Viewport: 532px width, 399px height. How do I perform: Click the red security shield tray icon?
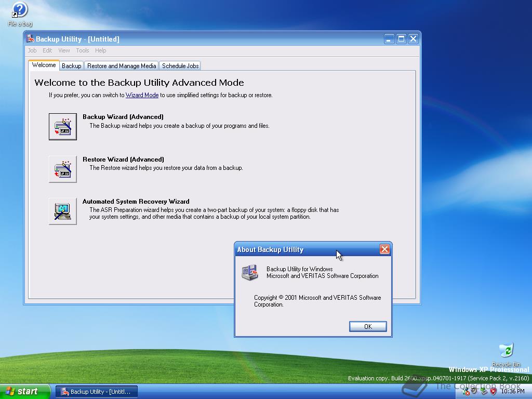(x=494, y=392)
